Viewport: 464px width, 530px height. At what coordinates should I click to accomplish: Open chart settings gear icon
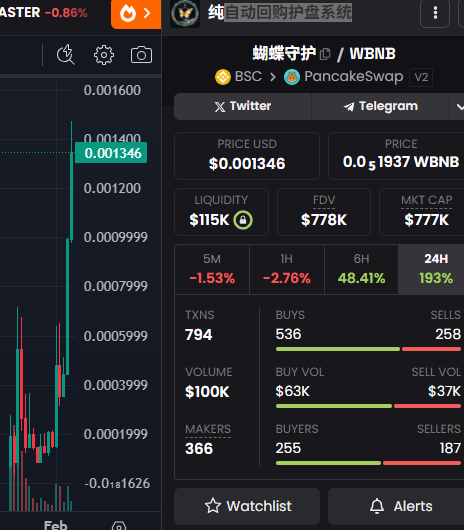point(104,55)
